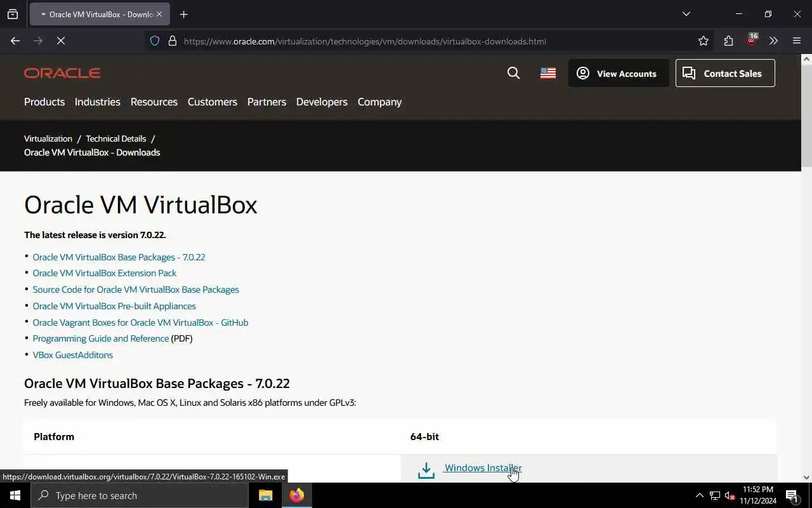The width and height of the screenshot is (812, 508).
Task: Click the Firefox taskbar icon
Action: click(297, 495)
